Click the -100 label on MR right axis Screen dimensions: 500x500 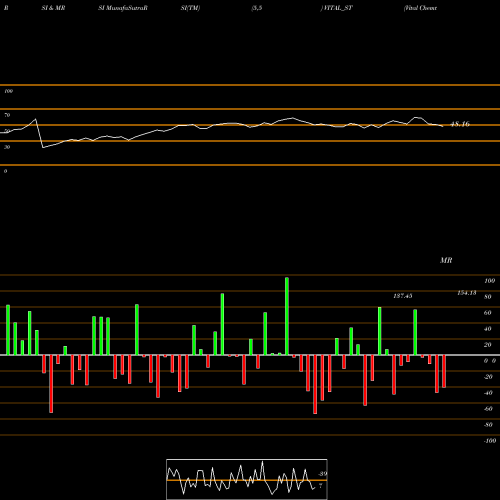click(490, 441)
